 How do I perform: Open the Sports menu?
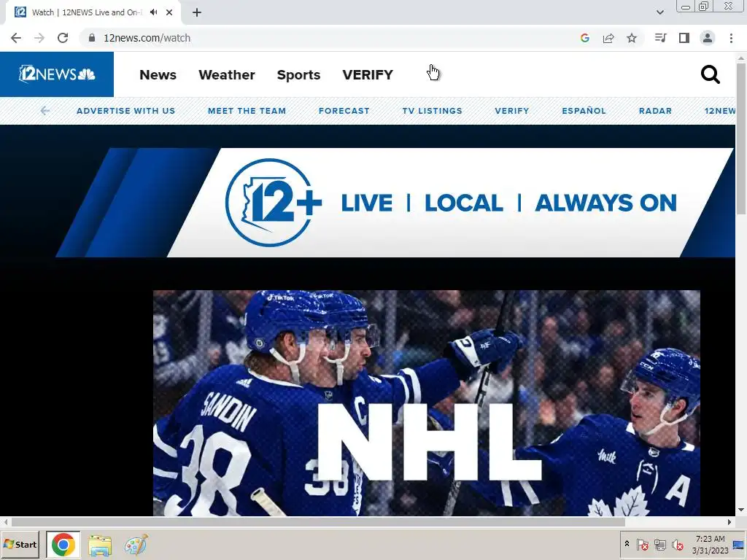[298, 75]
